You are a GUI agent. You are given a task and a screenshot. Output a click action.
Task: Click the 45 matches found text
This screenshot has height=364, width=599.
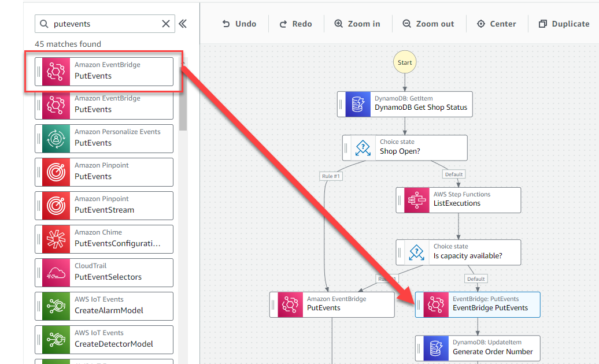[x=68, y=44]
